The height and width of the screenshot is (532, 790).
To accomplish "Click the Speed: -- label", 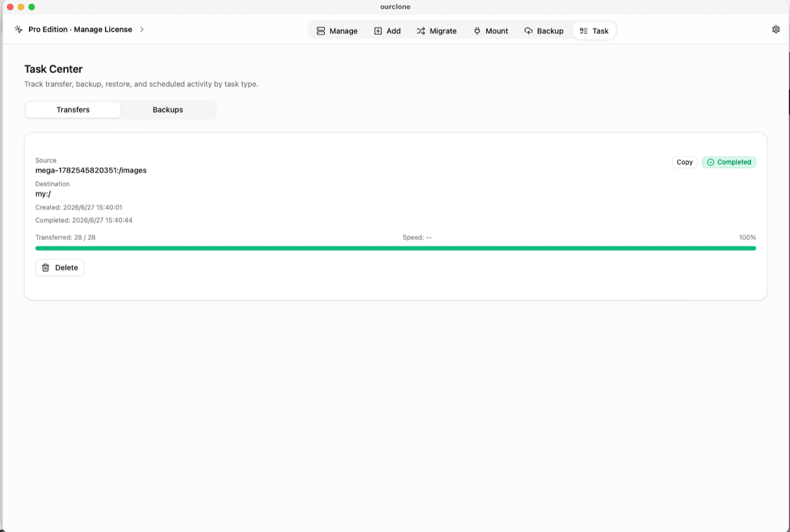I will (417, 238).
